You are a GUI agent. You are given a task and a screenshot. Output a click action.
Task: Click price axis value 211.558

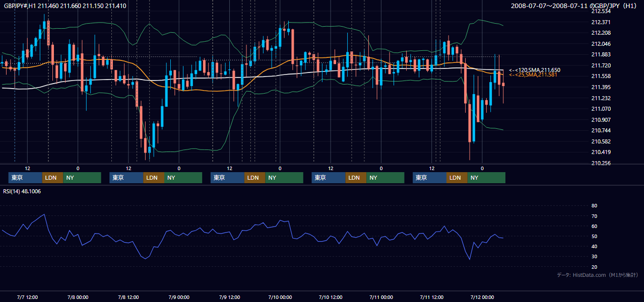pyautogui.click(x=601, y=76)
